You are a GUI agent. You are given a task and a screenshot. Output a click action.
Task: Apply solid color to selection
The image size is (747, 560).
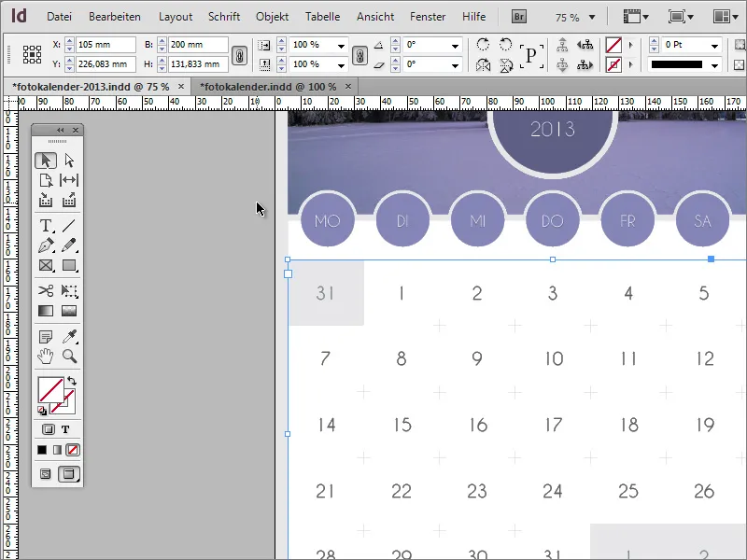click(x=42, y=450)
